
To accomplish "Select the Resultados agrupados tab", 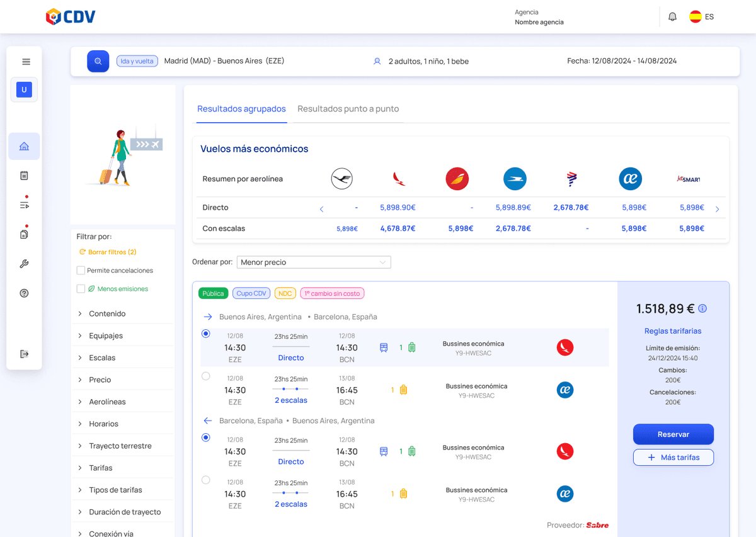I will click(241, 109).
